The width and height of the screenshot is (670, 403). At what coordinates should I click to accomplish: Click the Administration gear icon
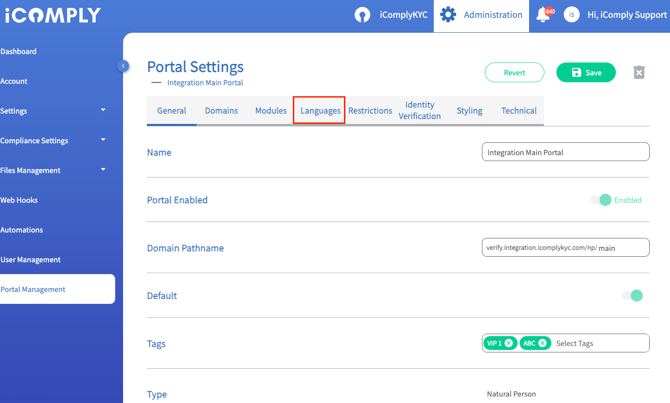click(448, 15)
